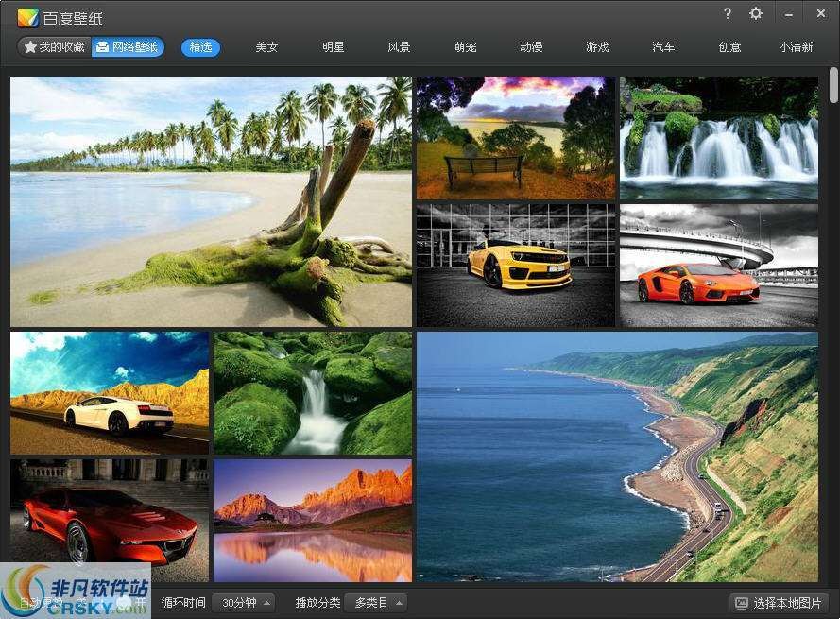
Task: Switch to the 风景 category tab
Action: [x=399, y=45]
